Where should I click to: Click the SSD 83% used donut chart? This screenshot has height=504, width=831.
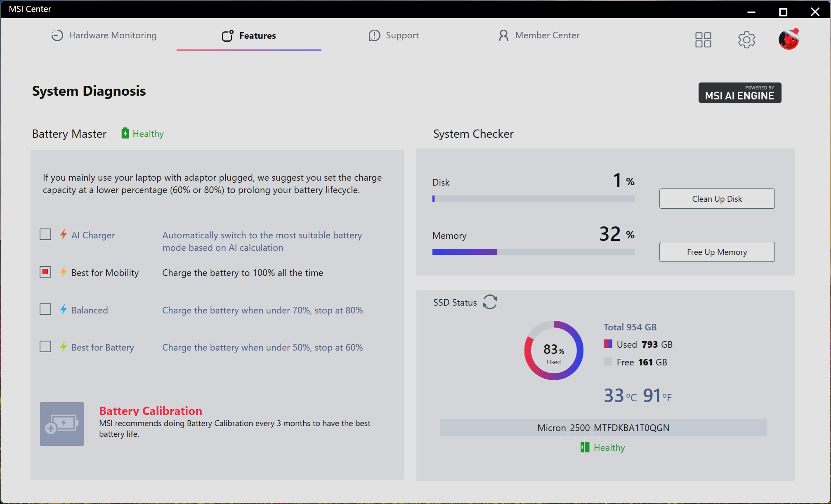click(554, 351)
